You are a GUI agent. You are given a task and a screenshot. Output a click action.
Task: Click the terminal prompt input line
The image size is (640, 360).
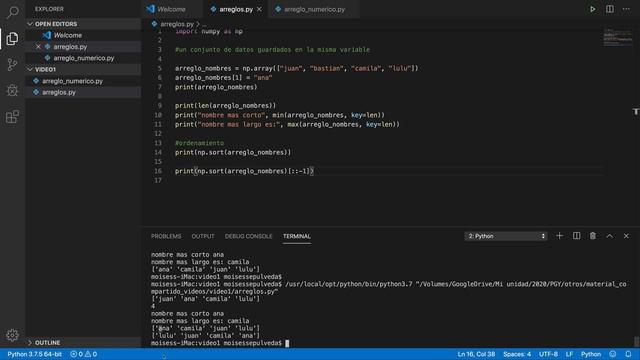click(220, 343)
